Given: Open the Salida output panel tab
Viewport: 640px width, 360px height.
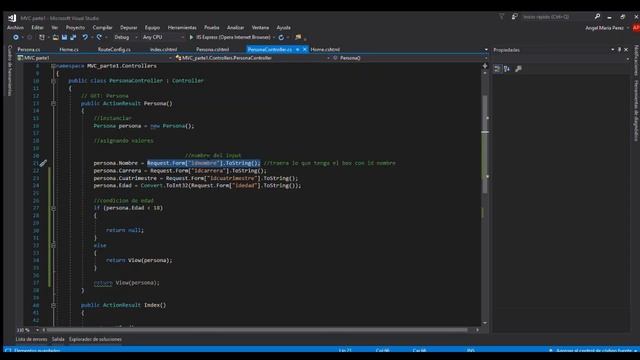Looking at the screenshot, I should (58, 339).
